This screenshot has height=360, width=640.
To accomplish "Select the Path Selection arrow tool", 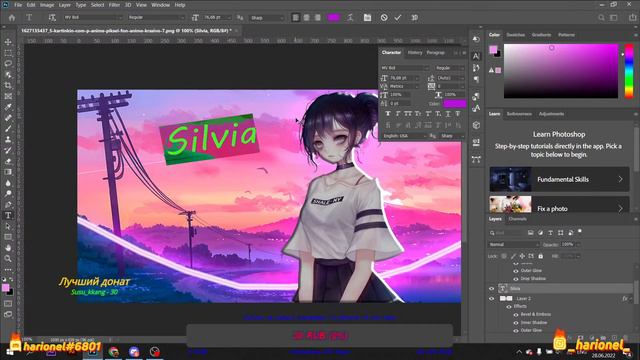I will [x=8, y=226].
